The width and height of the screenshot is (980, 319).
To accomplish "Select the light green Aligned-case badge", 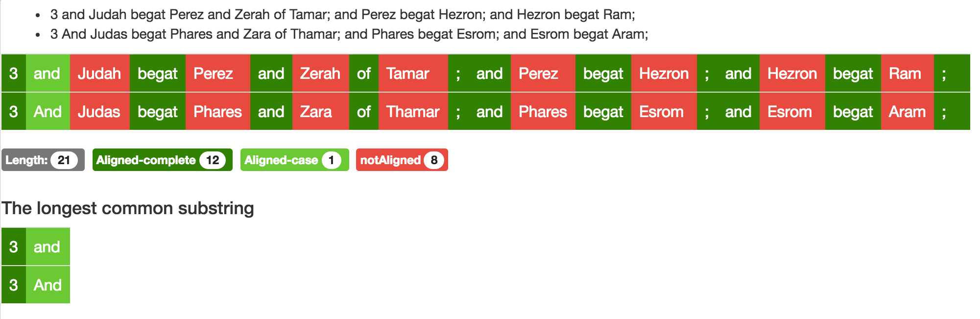I will (294, 160).
